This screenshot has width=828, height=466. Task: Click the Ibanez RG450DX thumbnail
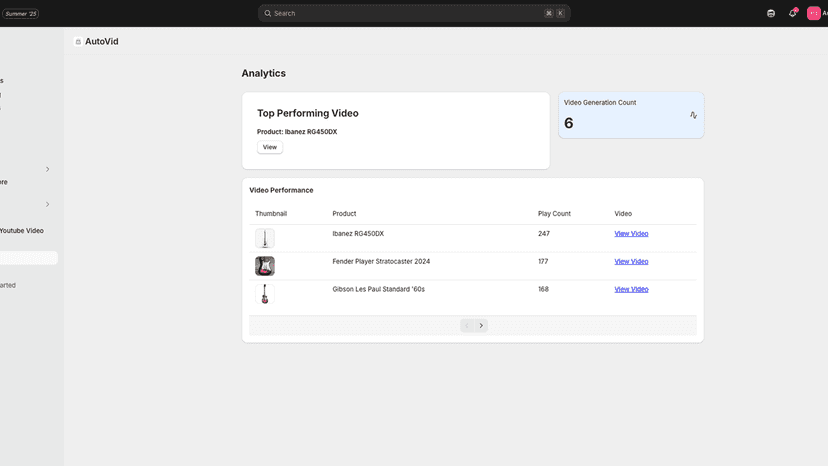[x=265, y=238]
